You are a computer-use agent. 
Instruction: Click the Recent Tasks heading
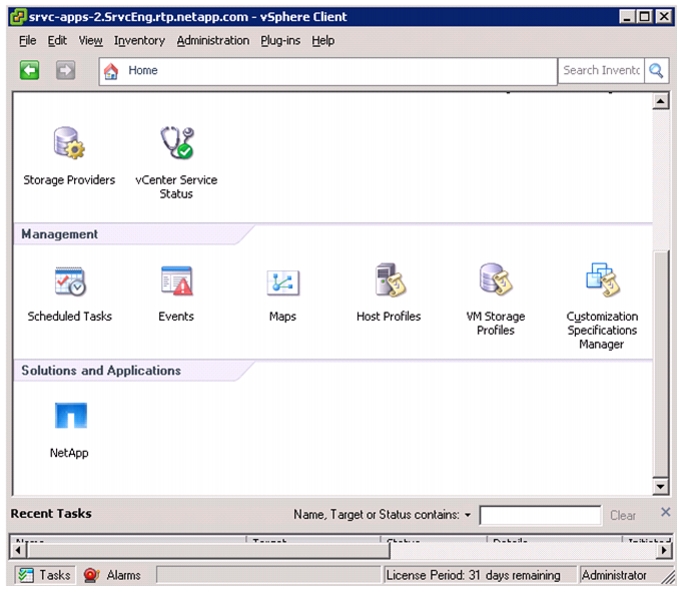(51, 513)
